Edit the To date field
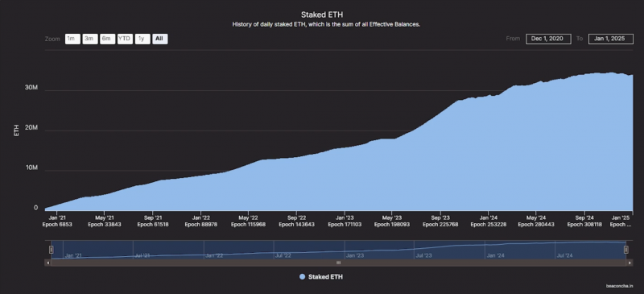Screen dimensions: 644x294 [610, 39]
